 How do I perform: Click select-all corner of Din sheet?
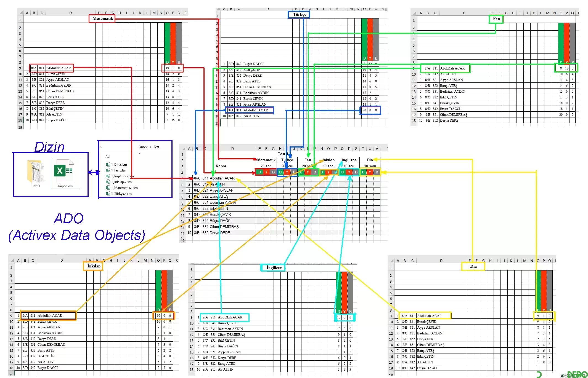[x=391, y=261]
